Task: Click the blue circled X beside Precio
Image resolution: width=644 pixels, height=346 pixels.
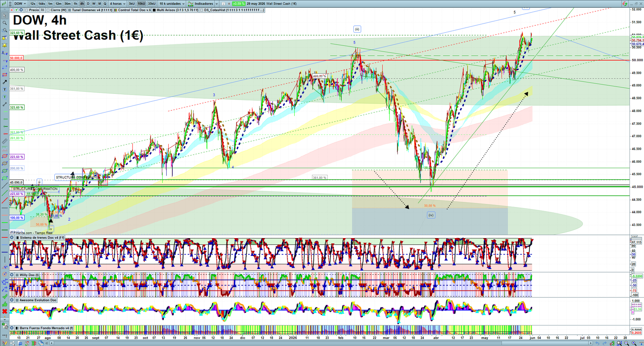Action: 21,10
